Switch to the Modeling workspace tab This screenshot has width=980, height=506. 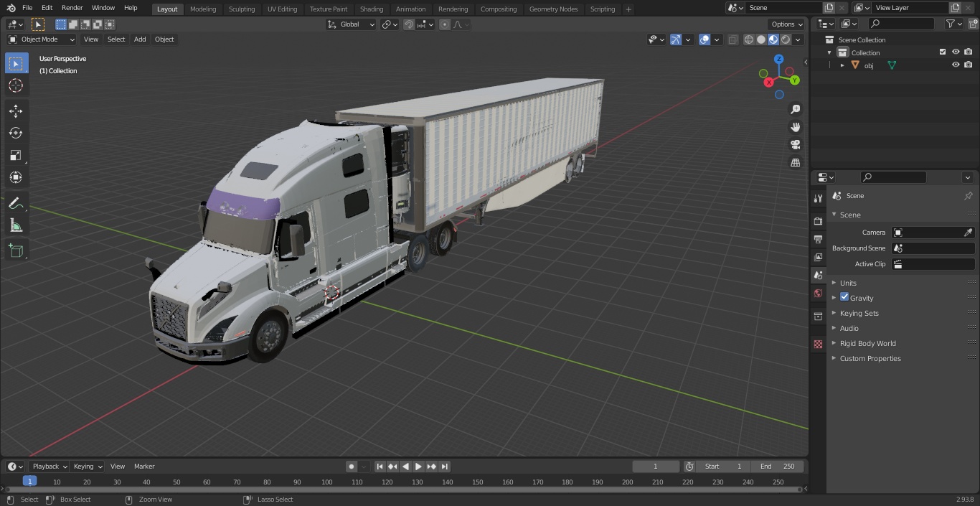coord(203,9)
